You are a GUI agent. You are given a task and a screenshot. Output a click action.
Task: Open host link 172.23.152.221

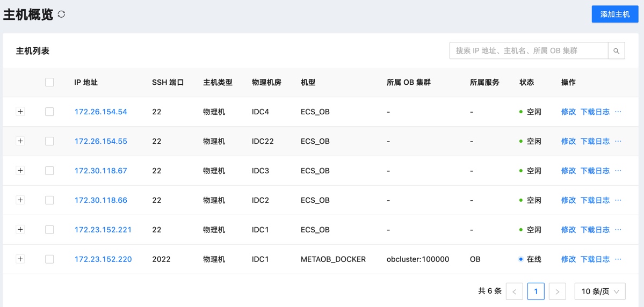[103, 230]
